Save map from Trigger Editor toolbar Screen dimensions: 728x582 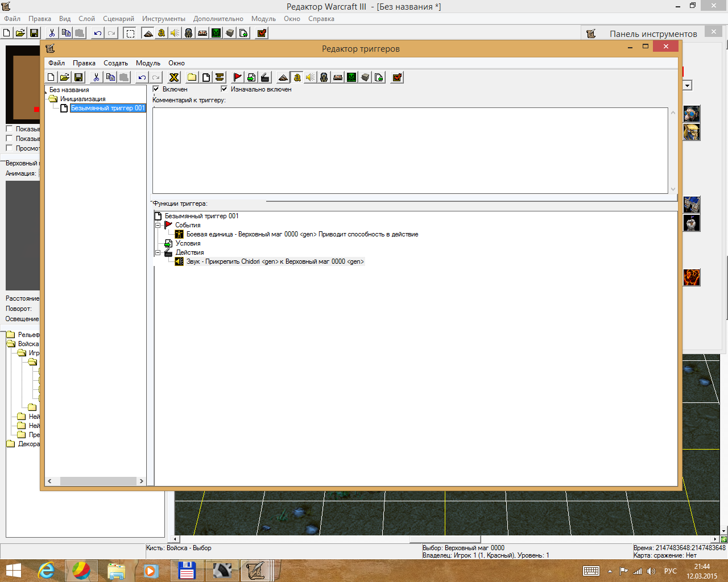pyautogui.click(x=78, y=77)
